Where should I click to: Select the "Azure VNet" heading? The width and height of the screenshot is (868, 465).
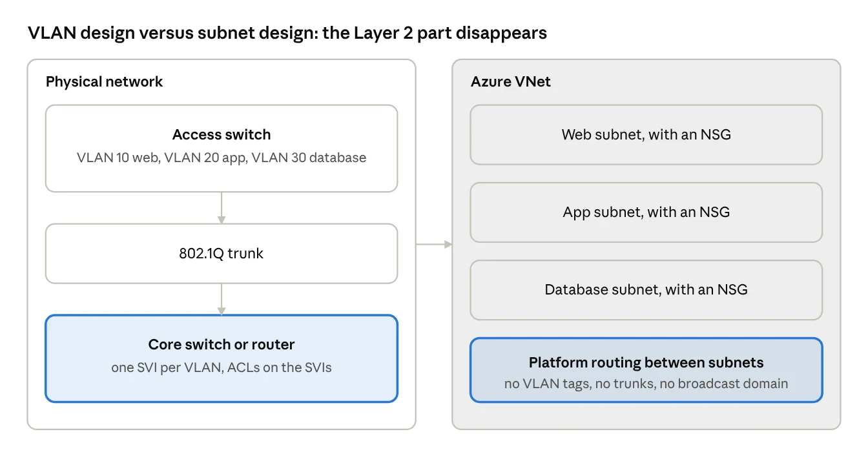pyautogui.click(x=511, y=82)
